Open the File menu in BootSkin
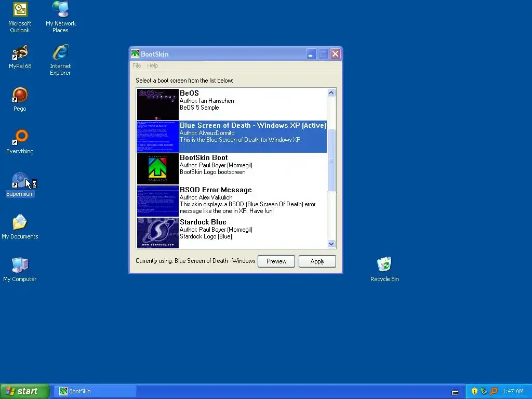The width and height of the screenshot is (532, 399). click(137, 65)
